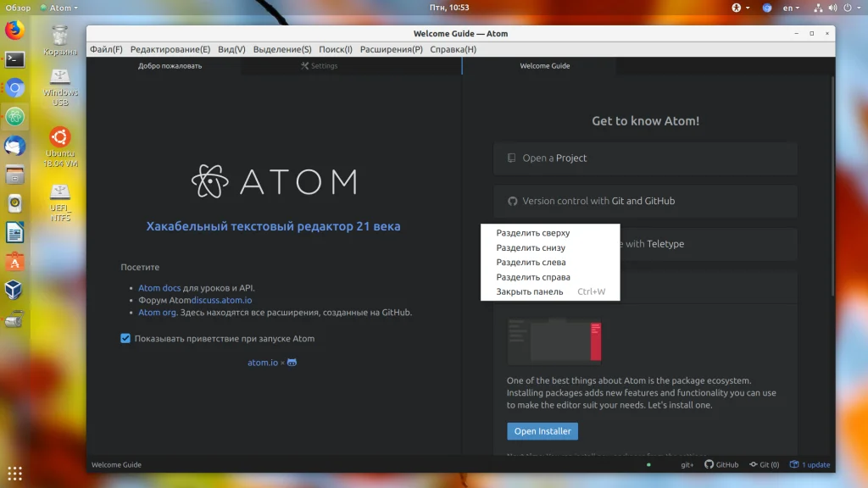Select Ubuntu 18.04 VM desktop icon
This screenshot has height=488, width=868.
click(60, 147)
